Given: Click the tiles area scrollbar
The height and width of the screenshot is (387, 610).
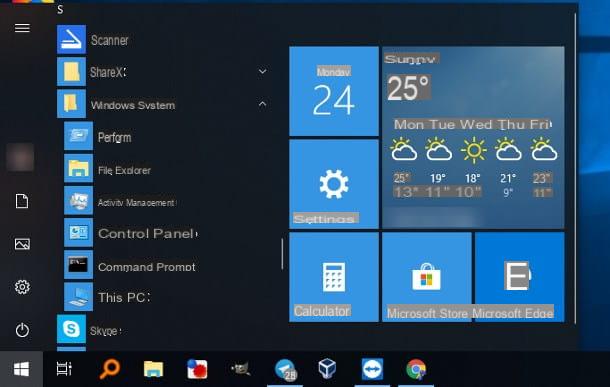Looking at the screenshot, I should 575,168.
